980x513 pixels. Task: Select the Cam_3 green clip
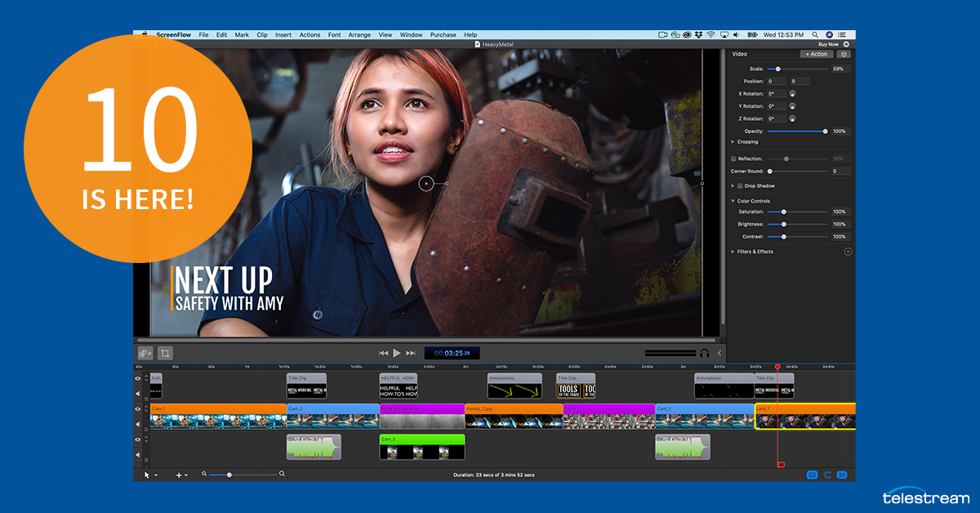tap(422, 447)
